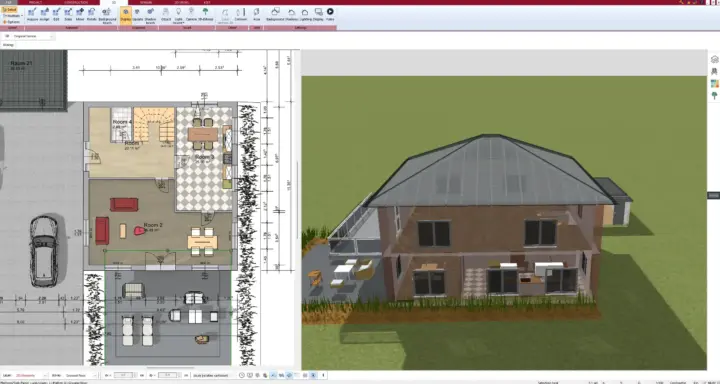Screen dimensions: 720x384
Task: Switch to the Construction tab
Action: click(x=76, y=2)
